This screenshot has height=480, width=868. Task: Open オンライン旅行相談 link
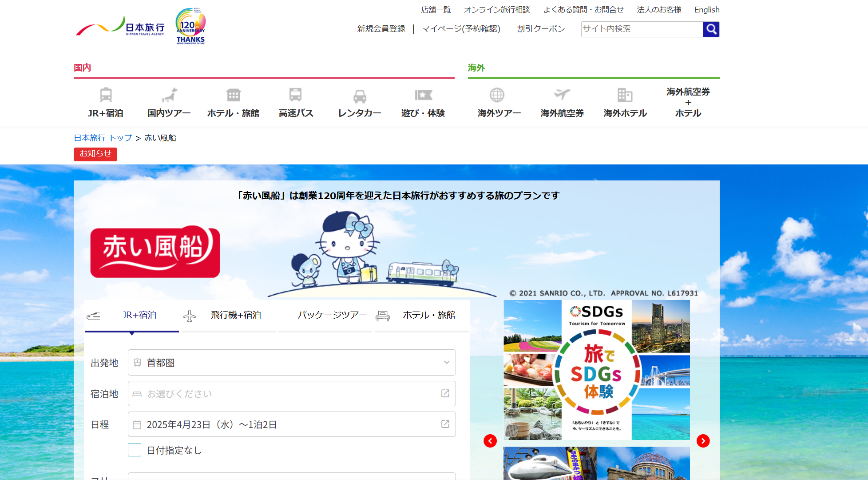click(x=497, y=9)
